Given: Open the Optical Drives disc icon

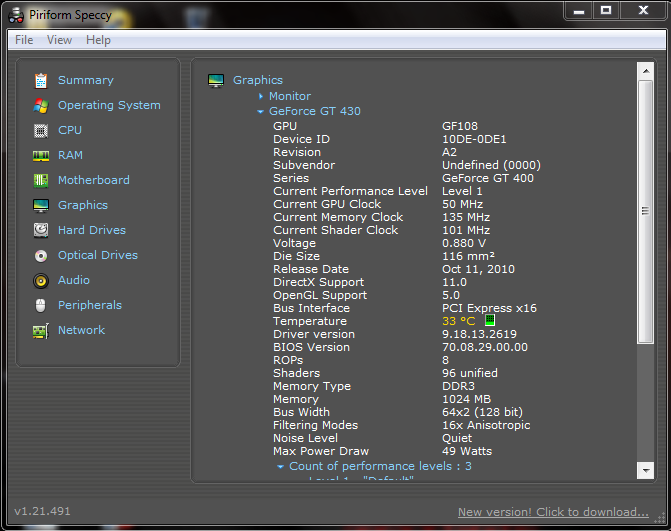Looking at the screenshot, I should [41, 255].
